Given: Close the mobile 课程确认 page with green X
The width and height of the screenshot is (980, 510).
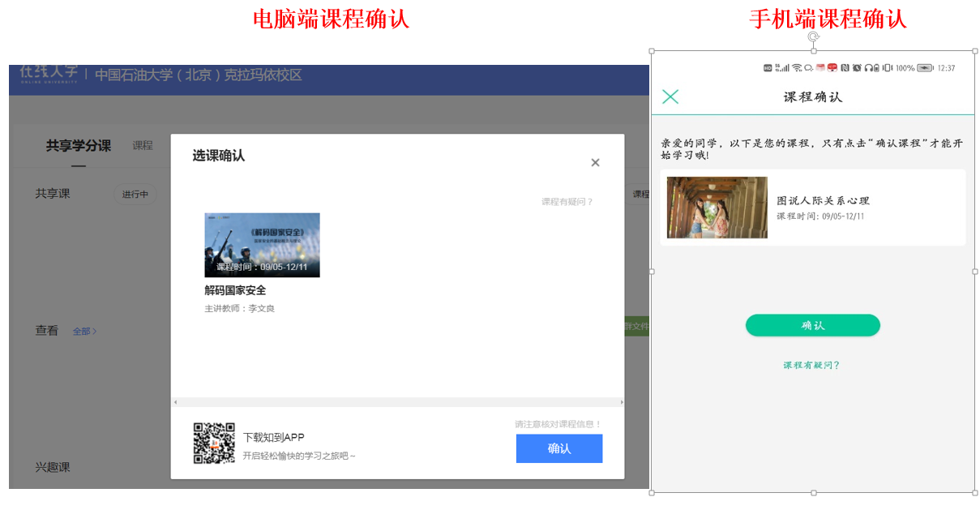Looking at the screenshot, I should pyautogui.click(x=670, y=97).
